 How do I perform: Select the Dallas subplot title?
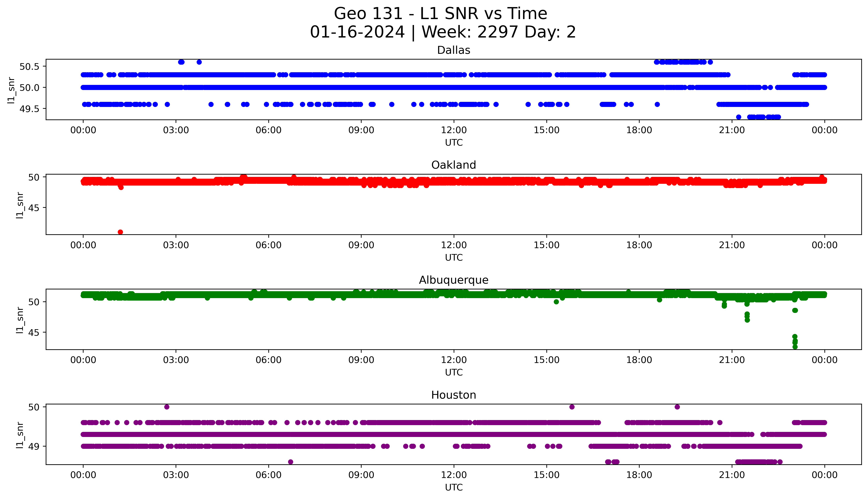454,50
